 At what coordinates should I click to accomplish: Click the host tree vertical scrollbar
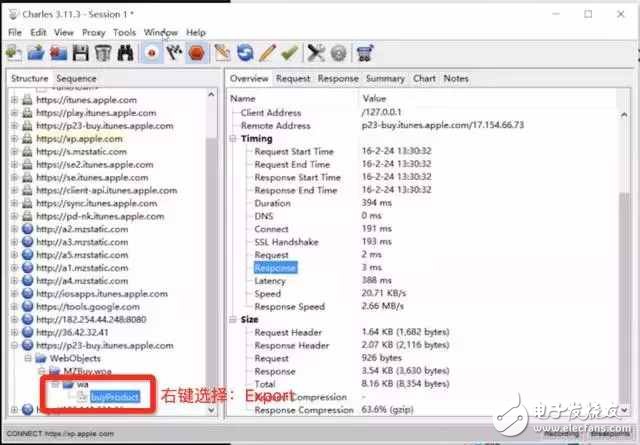212,250
